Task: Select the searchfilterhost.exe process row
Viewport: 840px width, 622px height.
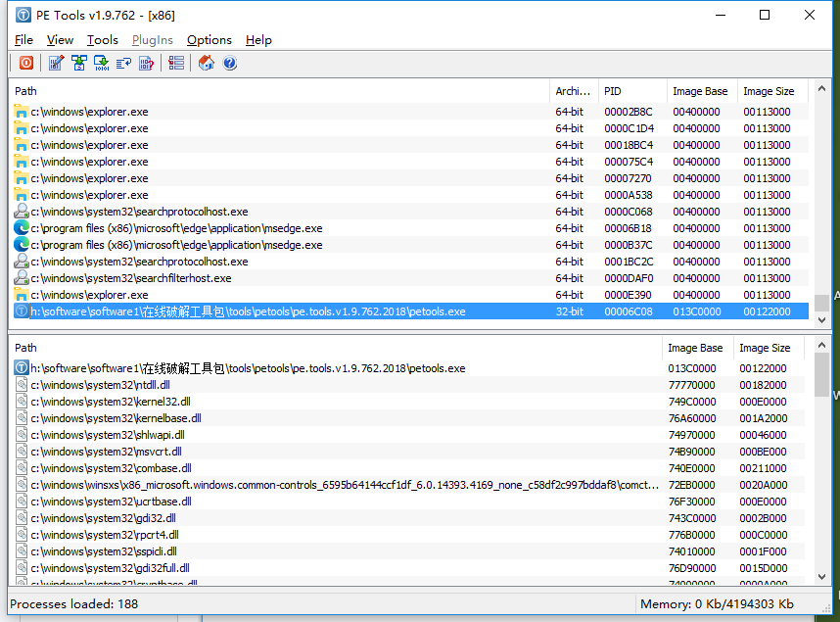Action: [131, 278]
